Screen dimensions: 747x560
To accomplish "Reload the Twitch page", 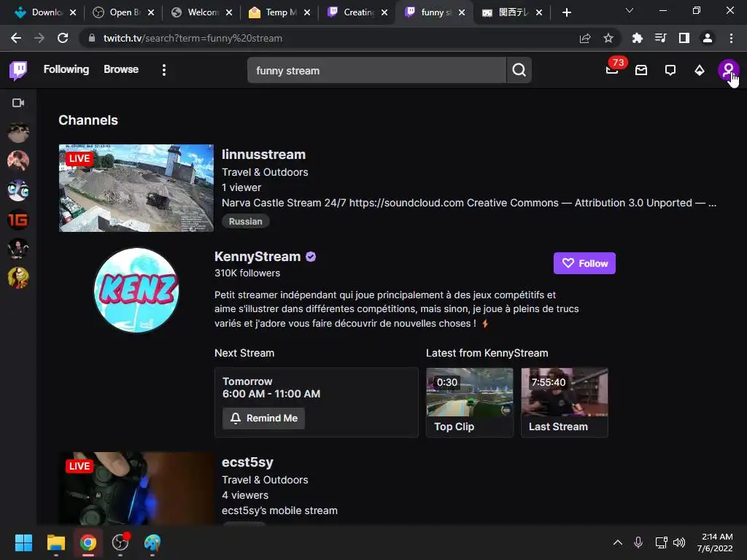I will point(63,38).
